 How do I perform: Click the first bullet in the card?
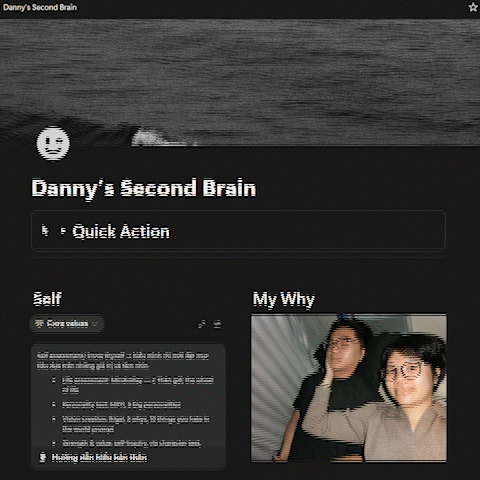(138, 385)
